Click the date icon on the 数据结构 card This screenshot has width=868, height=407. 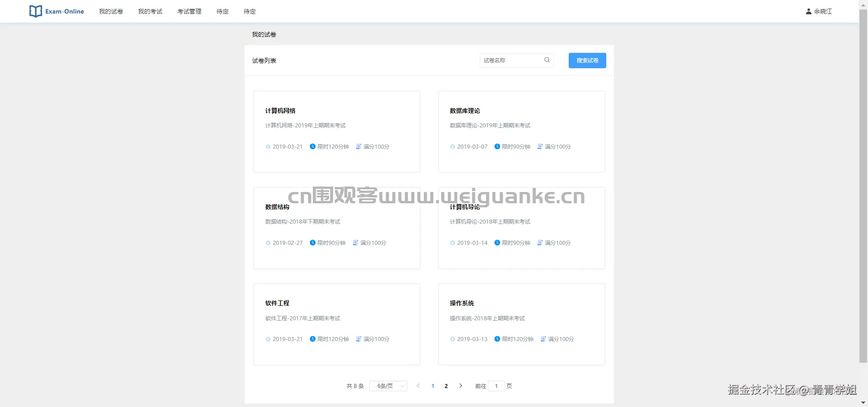point(268,243)
